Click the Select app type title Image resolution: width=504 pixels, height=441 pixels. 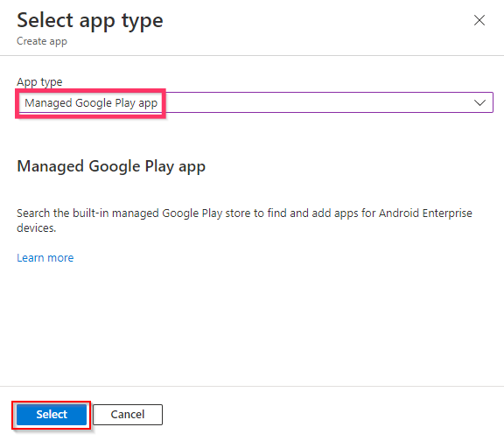pyautogui.click(x=90, y=21)
